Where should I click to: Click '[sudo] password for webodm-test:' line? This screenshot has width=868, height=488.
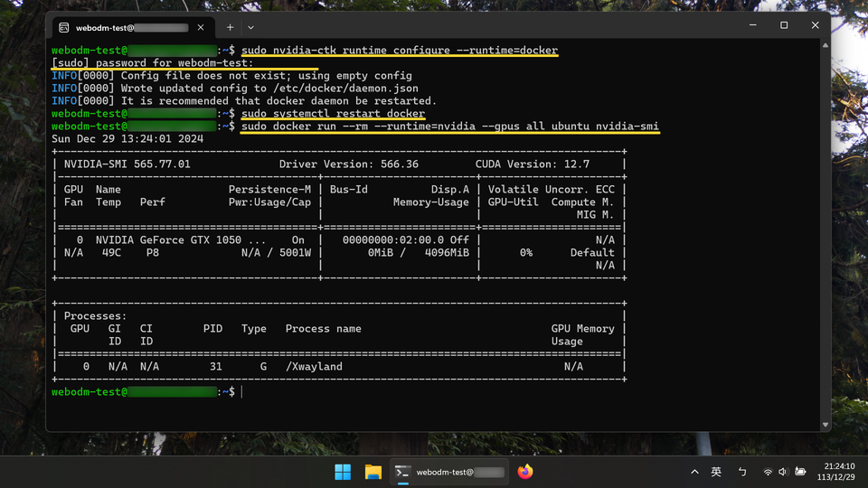(152, 63)
